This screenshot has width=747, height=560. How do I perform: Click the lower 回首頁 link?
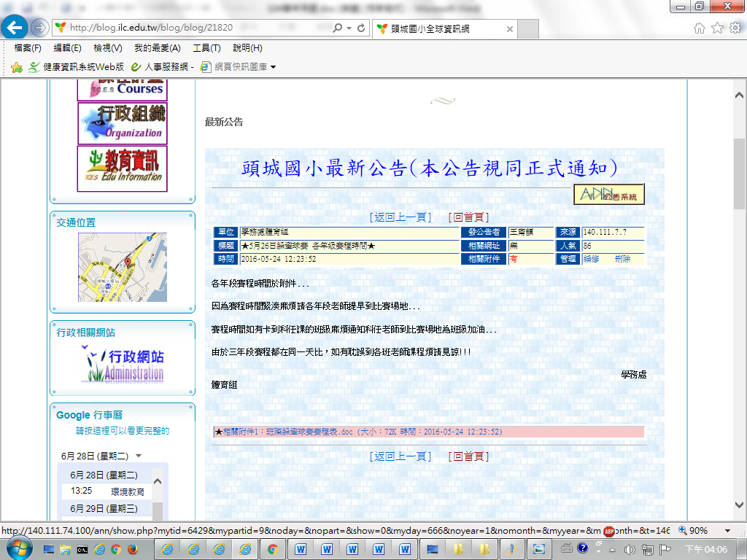coord(469,456)
